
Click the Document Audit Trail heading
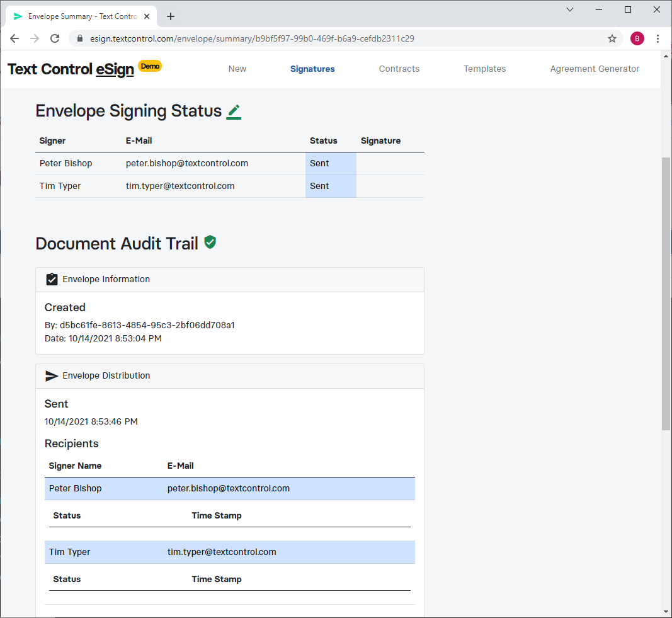tap(117, 243)
